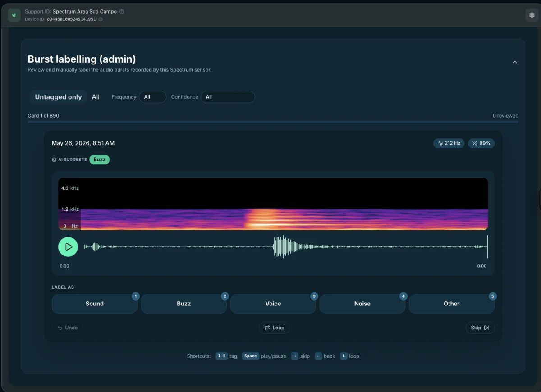Open the Confidence filter dropdown
This screenshot has width=541, height=392.
[228, 97]
